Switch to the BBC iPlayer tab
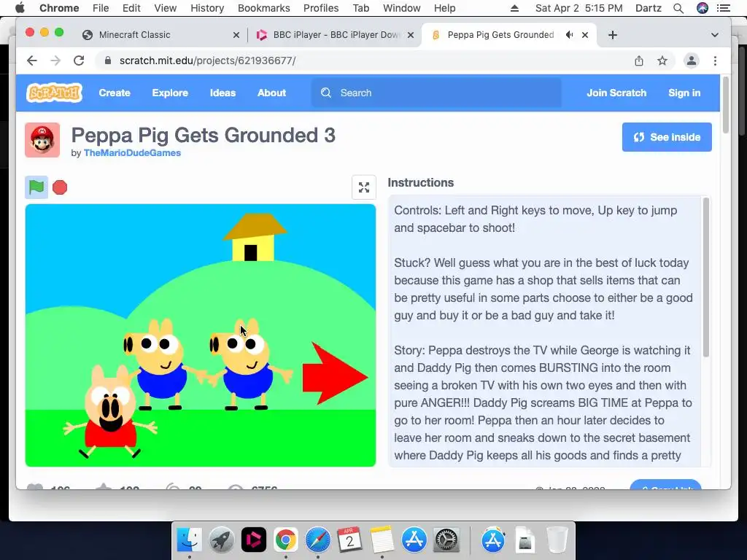The height and width of the screenshot is (560, 747). (x=336, y=35)
